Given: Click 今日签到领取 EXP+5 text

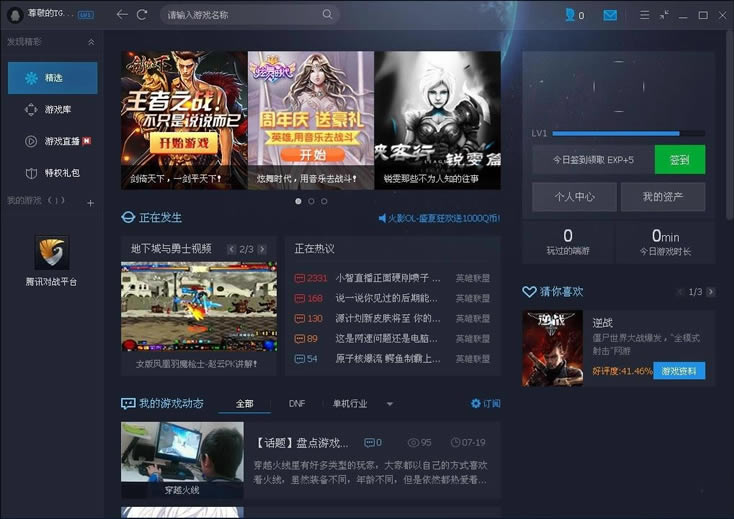Looking at the screenshot, I should (x=593, y=160).
